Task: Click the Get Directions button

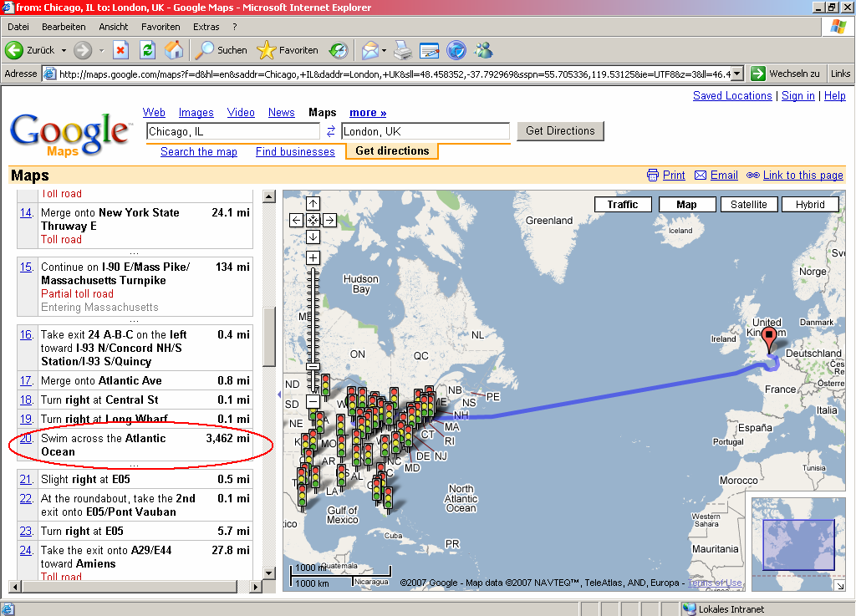Action: [560, 131]
